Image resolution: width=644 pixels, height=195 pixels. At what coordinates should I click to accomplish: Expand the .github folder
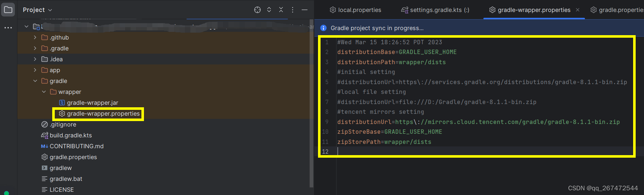coord(35,37)
